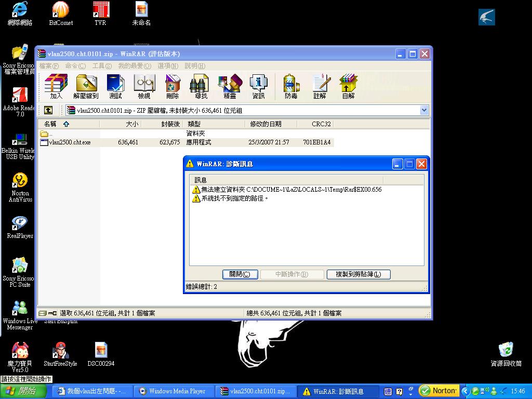
Task: Select the vlan2500.cht.exe file row
Action: tap(185, 142)
